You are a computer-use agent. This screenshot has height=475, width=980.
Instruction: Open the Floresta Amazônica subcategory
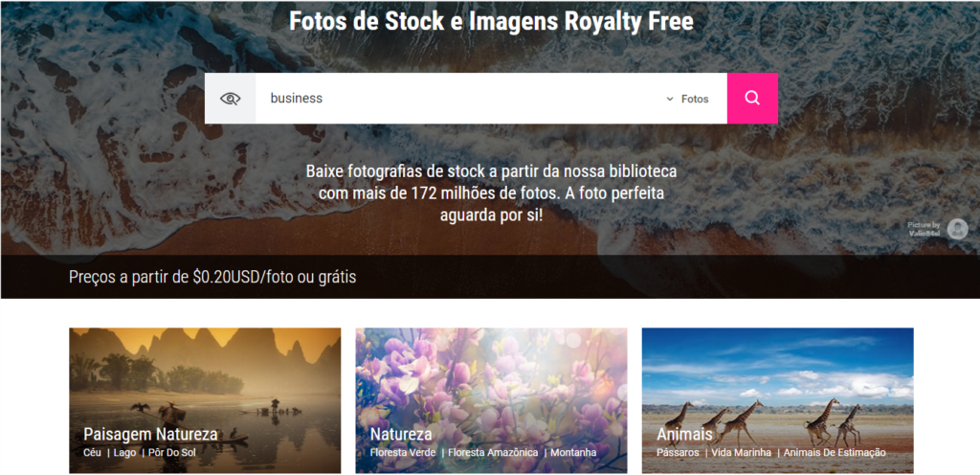pyautogui.click(x=493, y=453)
